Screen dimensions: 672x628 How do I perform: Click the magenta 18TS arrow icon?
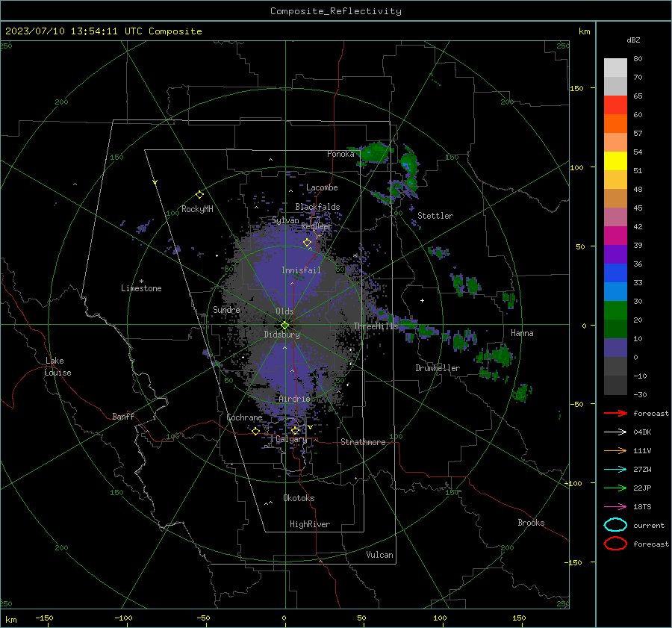(615, 507)
